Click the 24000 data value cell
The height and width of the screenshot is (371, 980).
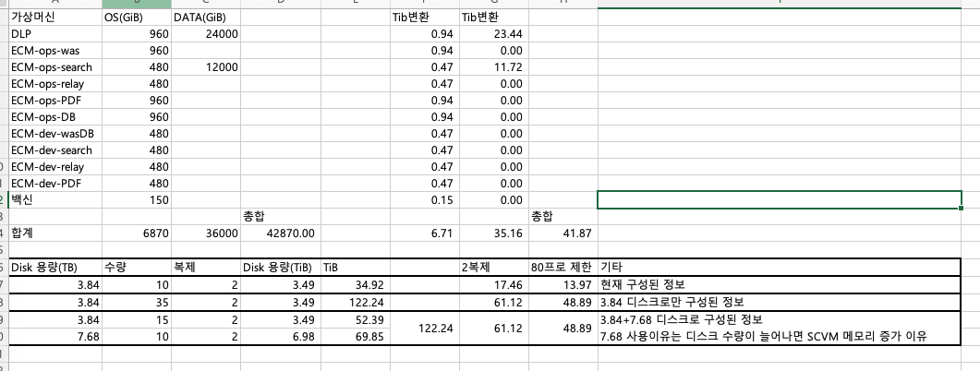click(x=205, y=34)
